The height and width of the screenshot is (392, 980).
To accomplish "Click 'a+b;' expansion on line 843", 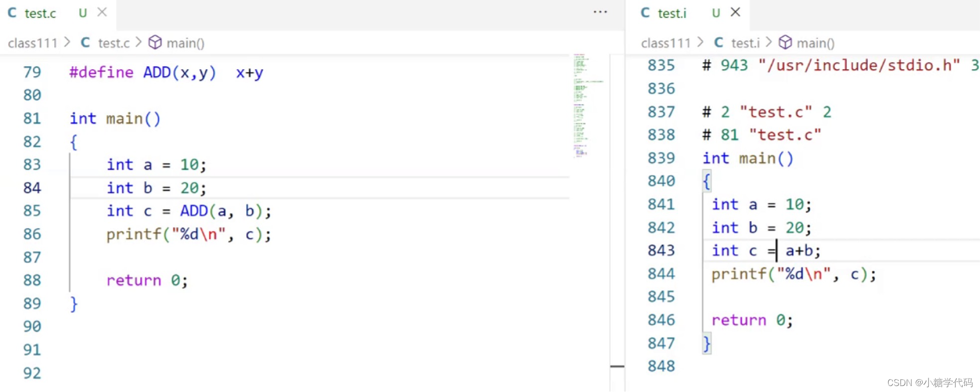I will (x=803, y=251).
